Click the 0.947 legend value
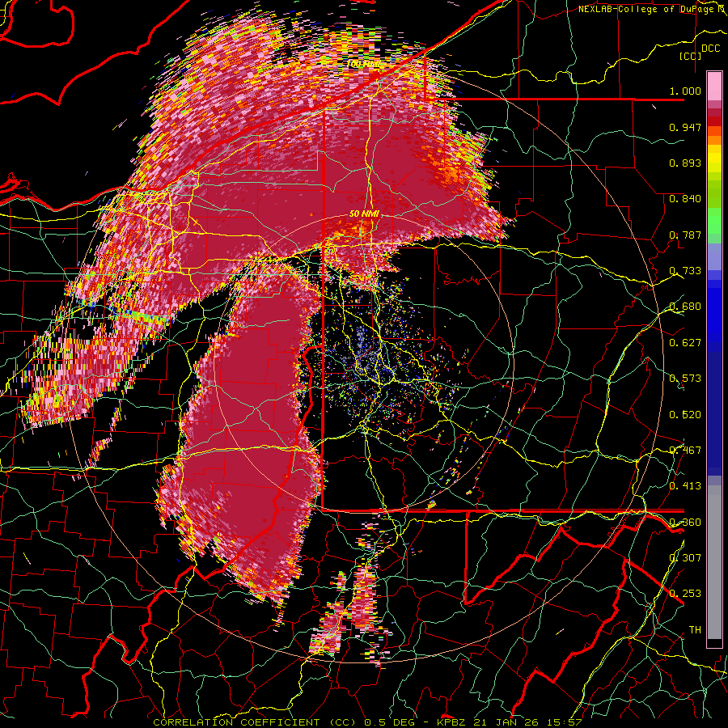Image resolution: width=728 pixels, height=728 pixels. (685, 127)
